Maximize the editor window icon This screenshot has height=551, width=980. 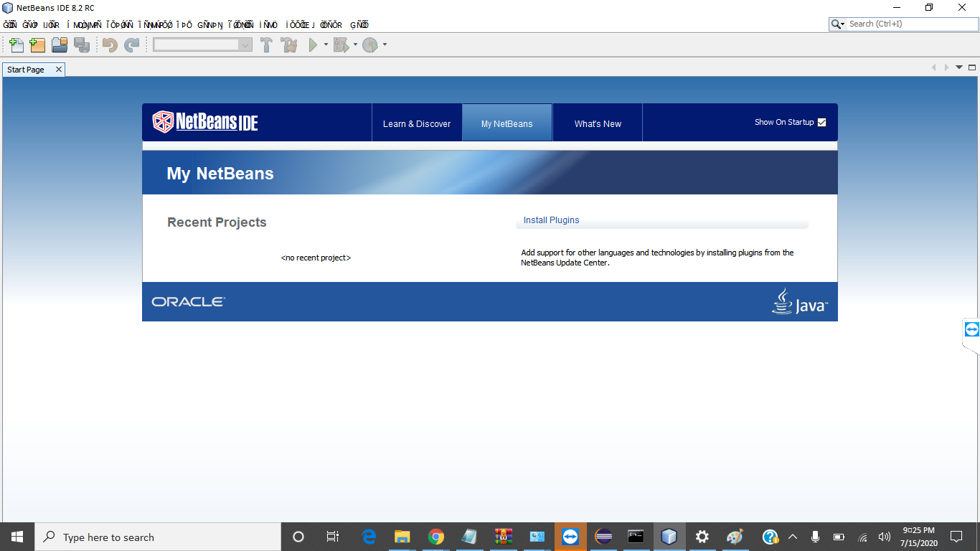coord(972,67)
